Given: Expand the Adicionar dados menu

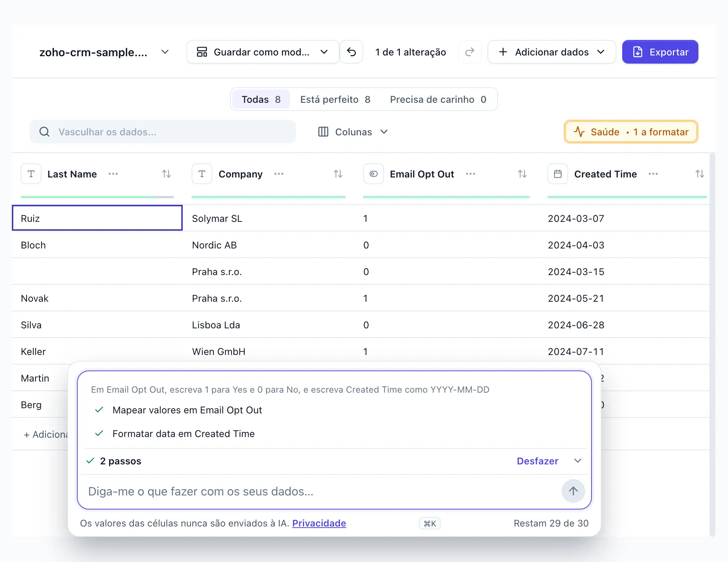Looking at the screenshot, I should point(552,52).
